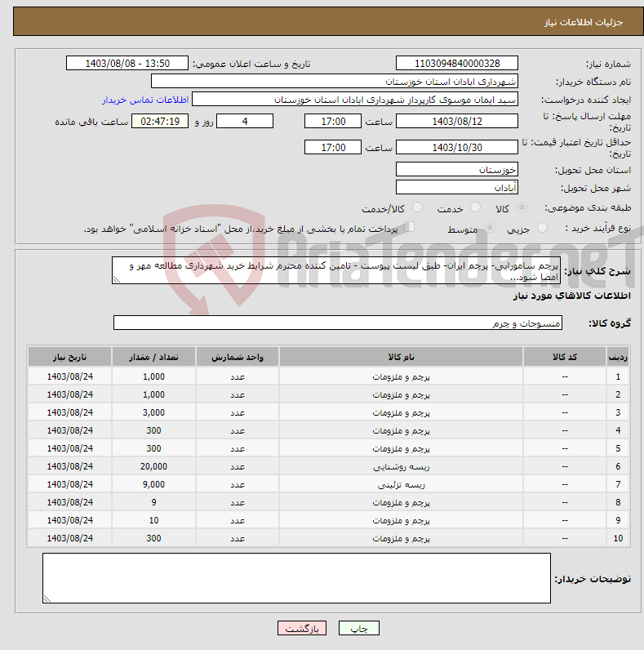Screen dimensions: 644x650
Task: Click the date 1403/08/24 in row 1
Action: tap(69, 376)
